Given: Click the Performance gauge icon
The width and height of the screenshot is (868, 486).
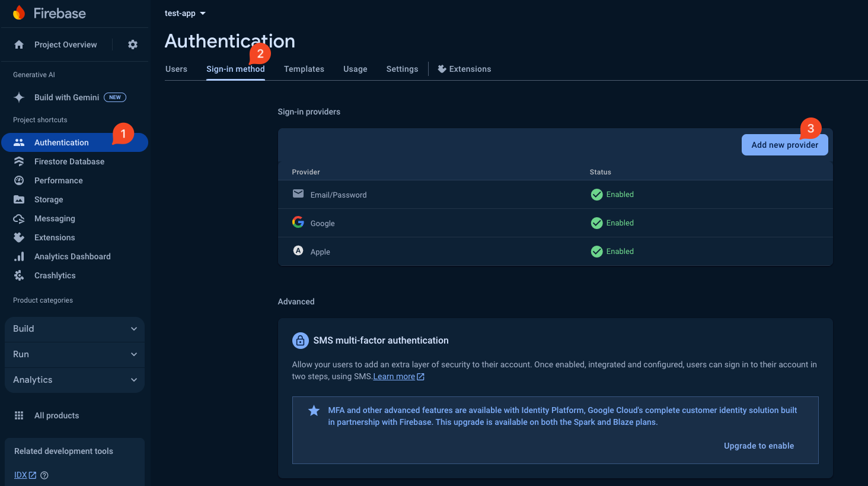Looking at the screenshot, I should (19, 180).
